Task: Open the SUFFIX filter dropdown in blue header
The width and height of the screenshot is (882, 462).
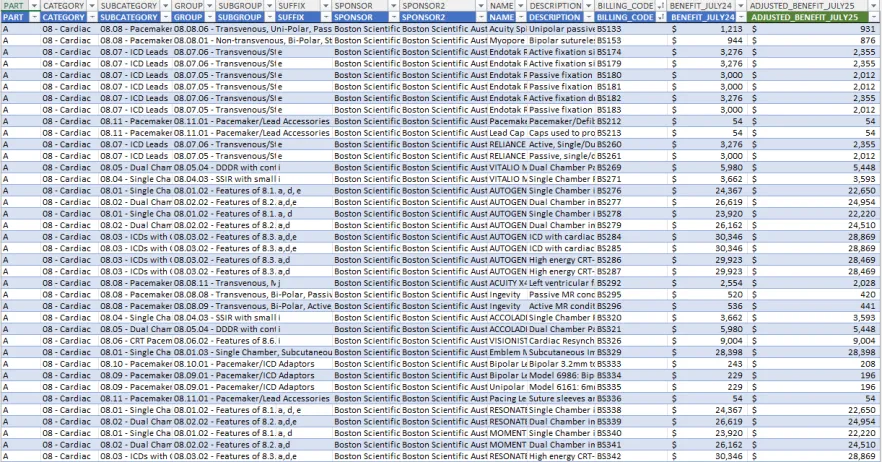Action: (325, 17)
